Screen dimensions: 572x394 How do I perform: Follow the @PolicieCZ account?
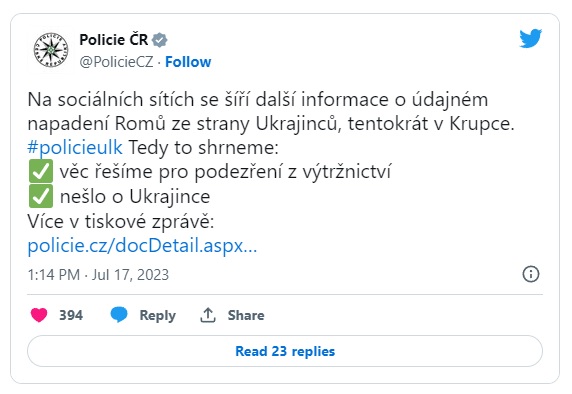coord(188,62)
